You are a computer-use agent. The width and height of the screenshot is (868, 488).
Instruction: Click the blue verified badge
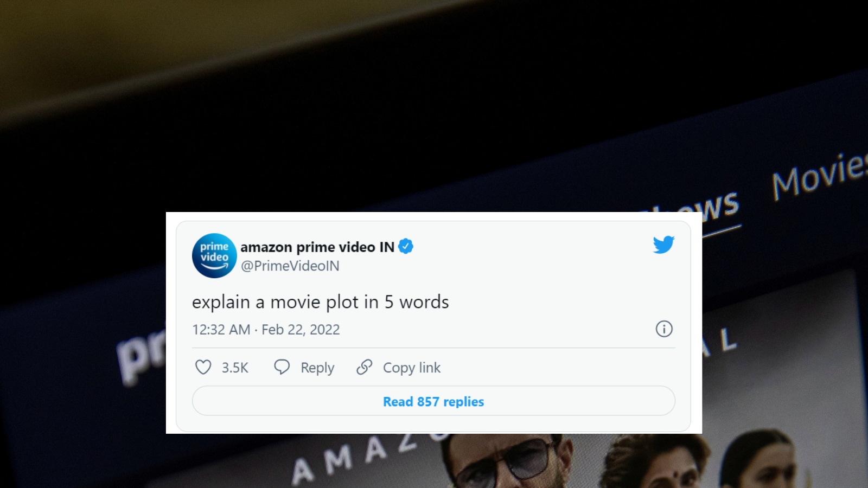pyautogui.click(x=406, y=247)
